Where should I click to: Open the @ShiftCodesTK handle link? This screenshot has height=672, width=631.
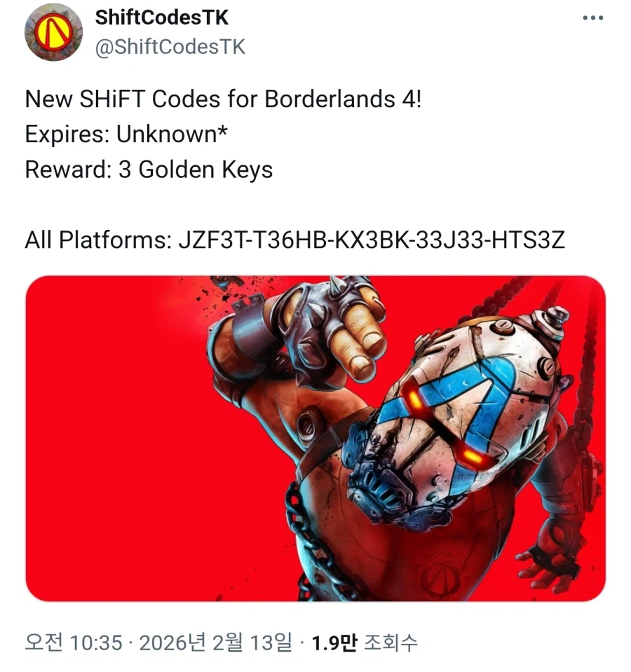coord(170,47)
